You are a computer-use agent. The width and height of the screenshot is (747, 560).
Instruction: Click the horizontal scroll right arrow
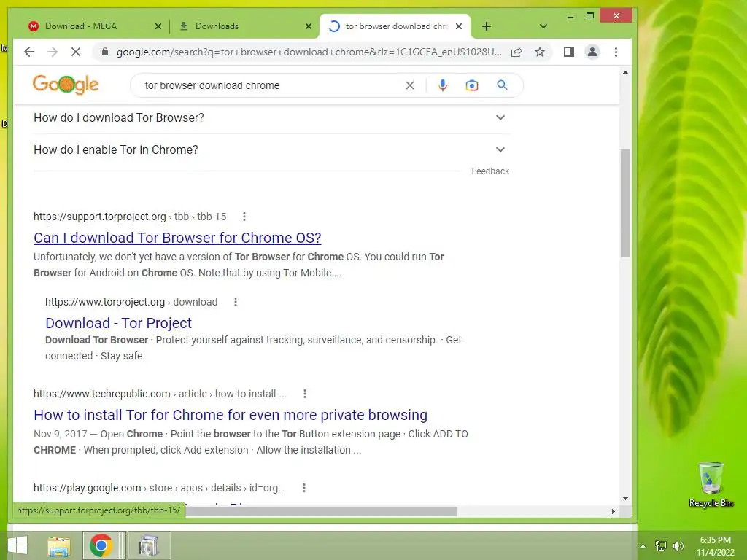point(613,511)
